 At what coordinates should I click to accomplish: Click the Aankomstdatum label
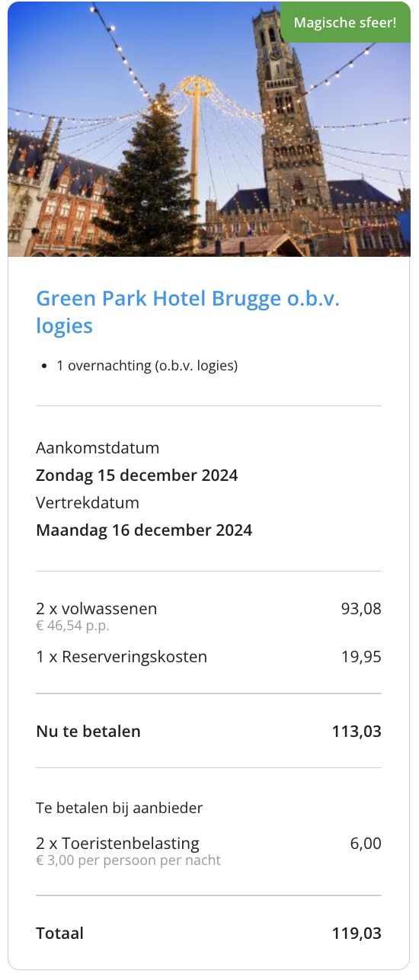[x=98, y=448]
